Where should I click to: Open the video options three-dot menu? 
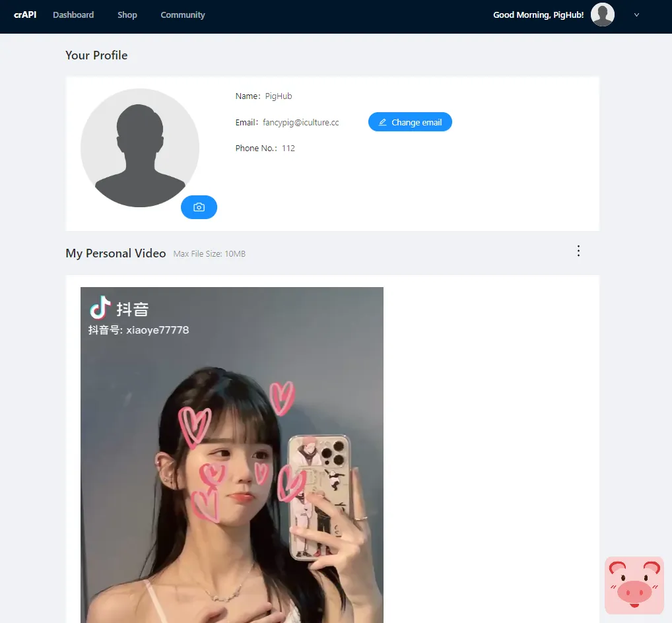click(578, 251)
